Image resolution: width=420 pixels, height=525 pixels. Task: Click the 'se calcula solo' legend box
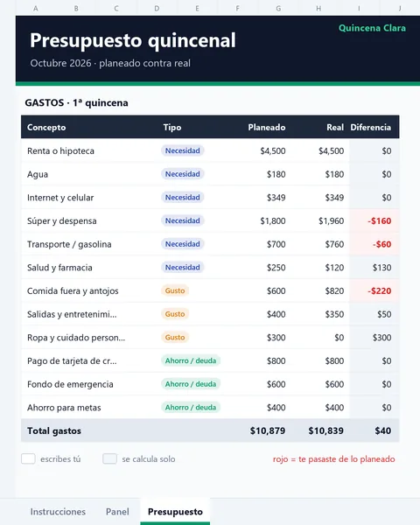(x=110, y=458)
